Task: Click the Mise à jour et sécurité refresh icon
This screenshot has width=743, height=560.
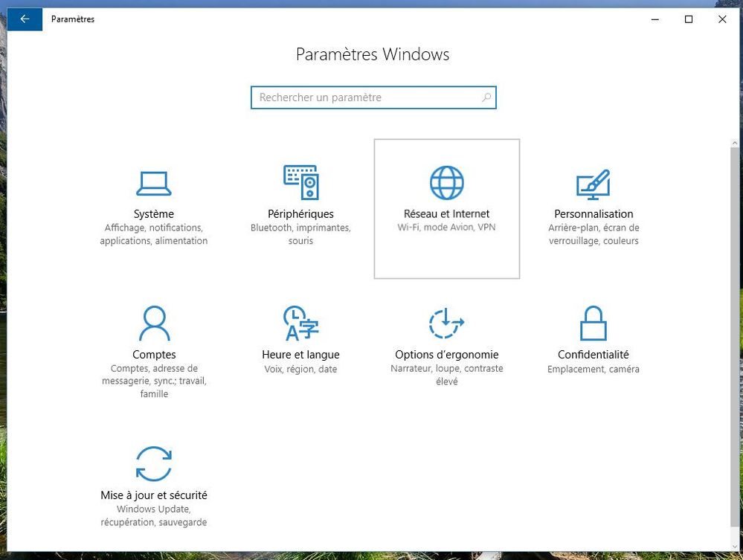Action: pyautogui.click(x=153, y=464)
